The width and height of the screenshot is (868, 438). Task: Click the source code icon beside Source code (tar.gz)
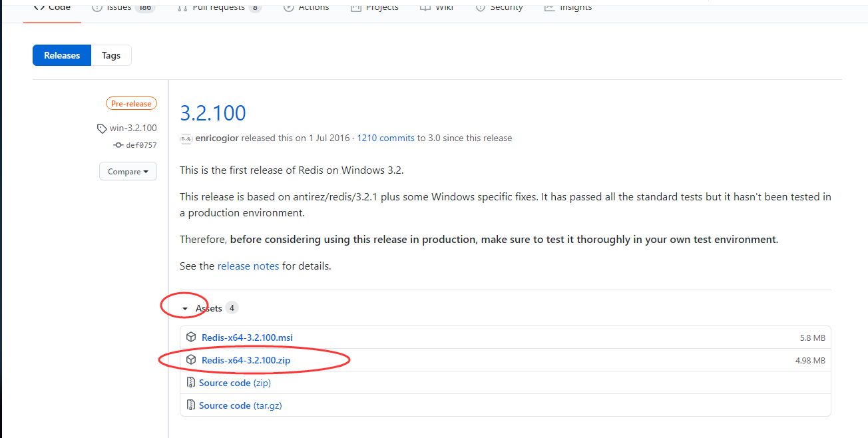click(191, 405)
